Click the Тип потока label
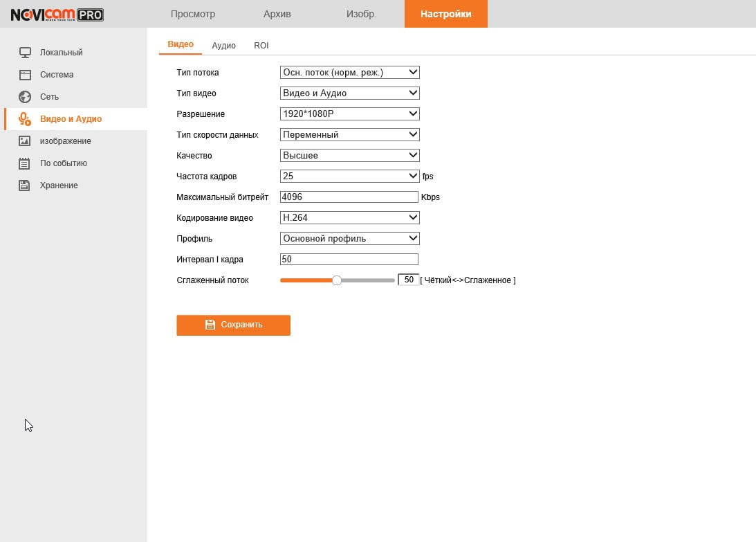The height and width of the screenshot is (542, 756). (x=198, y=73)
